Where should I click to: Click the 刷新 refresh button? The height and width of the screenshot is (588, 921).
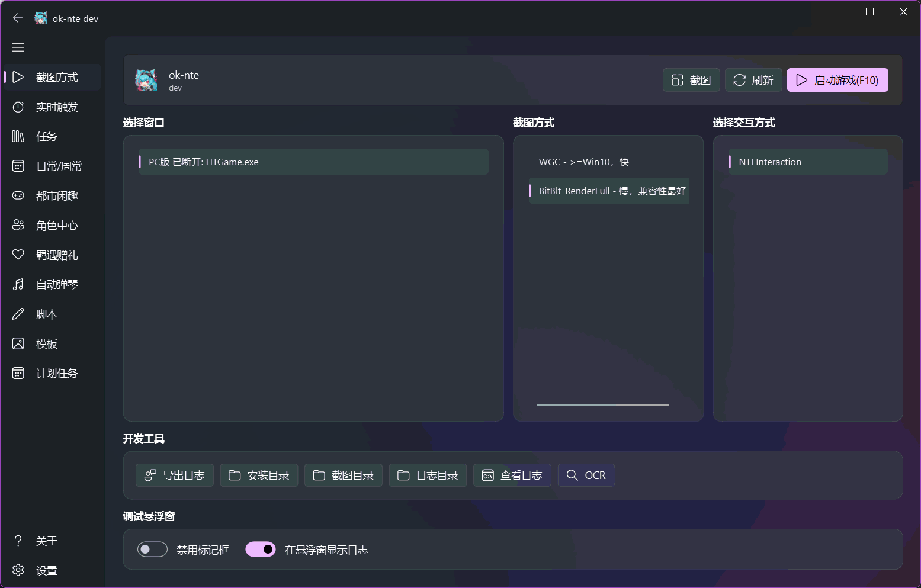(x=753, y=80)
